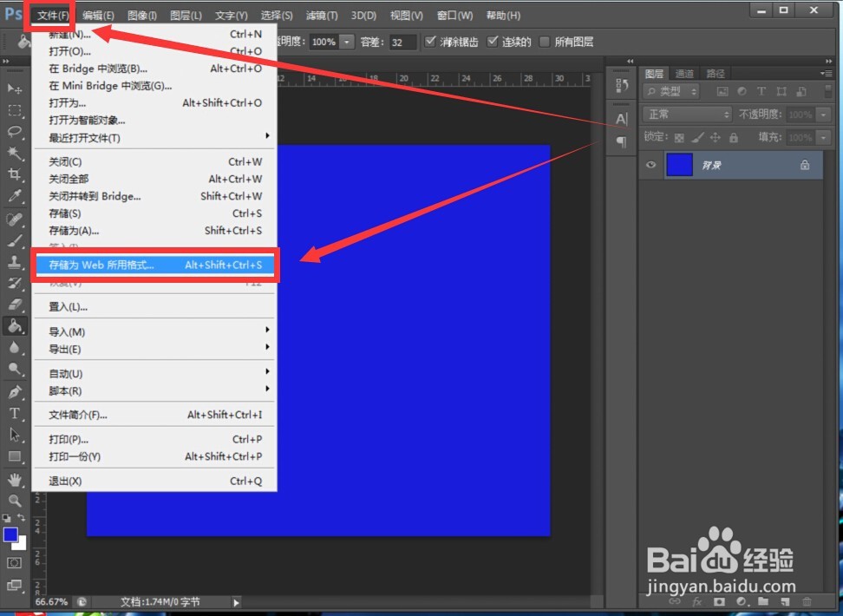Select the Lasso tool
Screen dimensions: 843x616
click(15, 132)
